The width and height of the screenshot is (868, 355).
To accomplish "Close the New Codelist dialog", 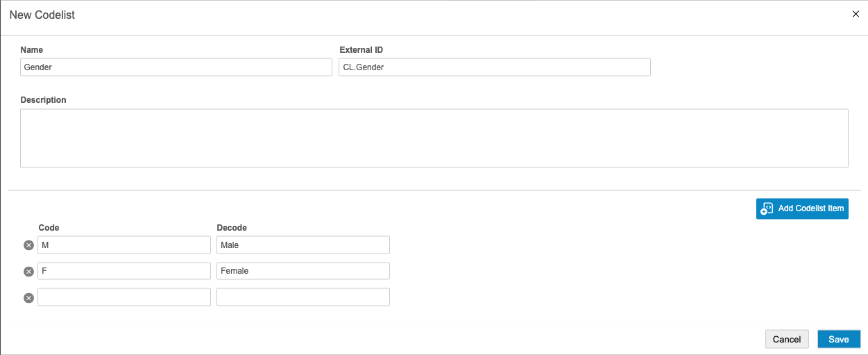I will point(856,14).
